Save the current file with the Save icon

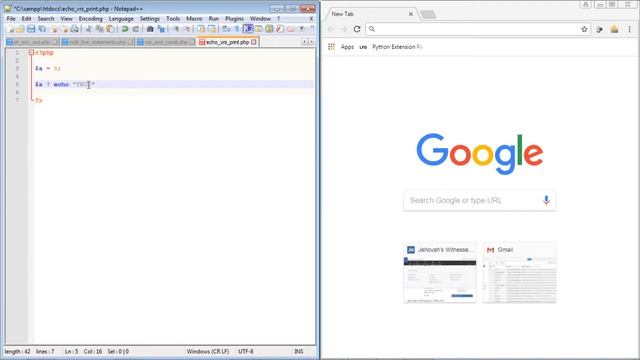(31, 29)
